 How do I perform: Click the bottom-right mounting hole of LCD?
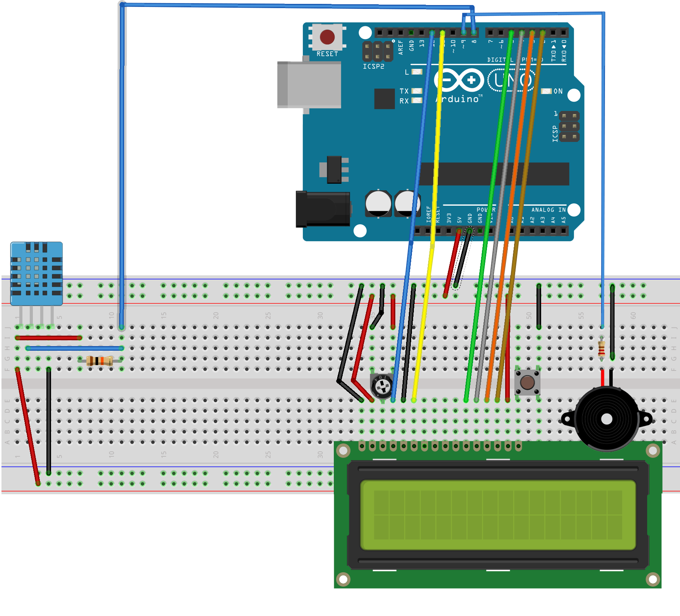pyautogui.click(x=653, y=579)
